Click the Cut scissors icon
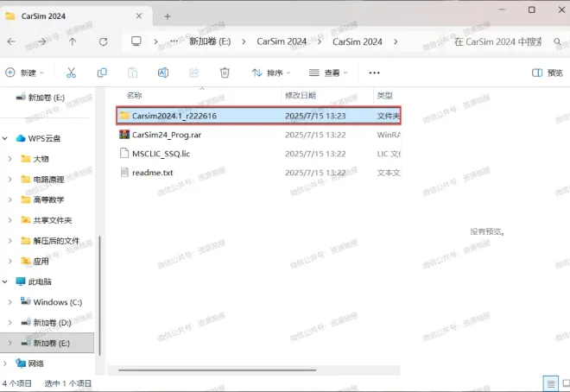 coord(71,73)
